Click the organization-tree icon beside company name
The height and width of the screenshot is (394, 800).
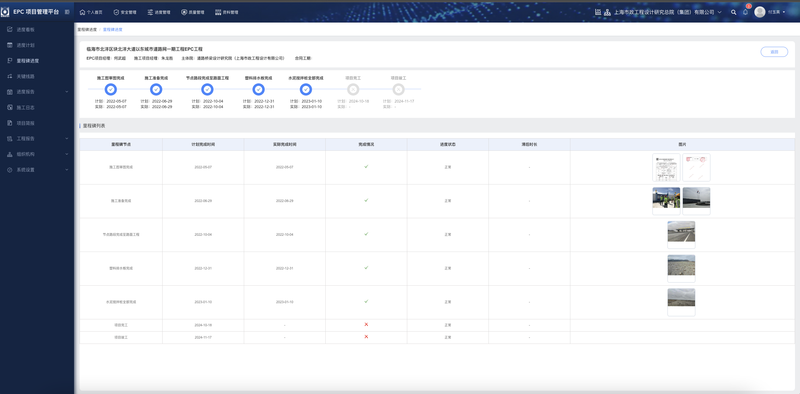pyautogui.click(x=608, y=12)
